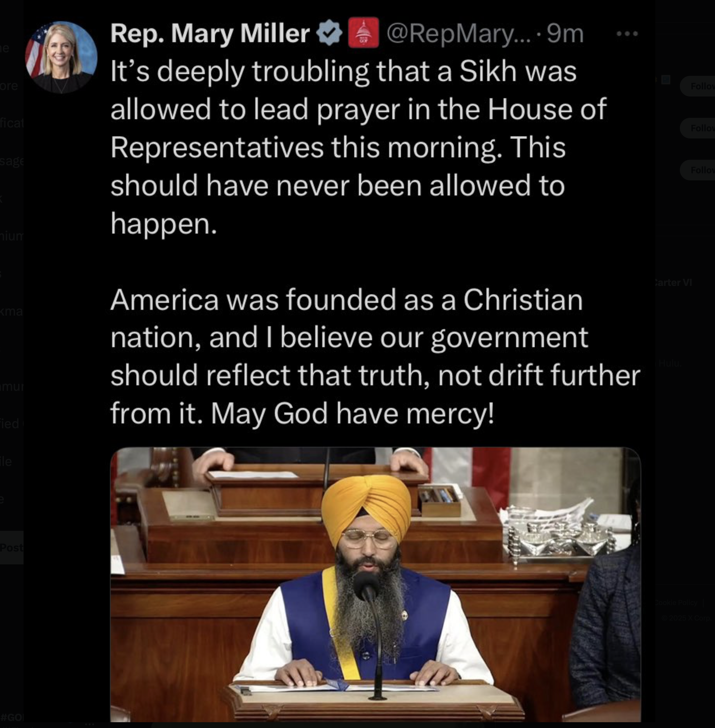The height and width of the screenshot is (728, 715).
Task: Click the Rep. Mary Miller display name
Action: (x=210, y=34)
